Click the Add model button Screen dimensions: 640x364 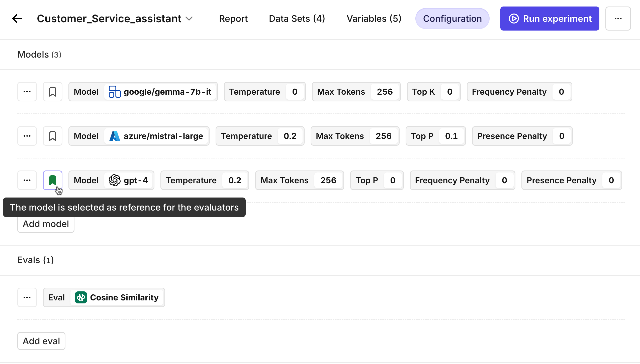46,224
